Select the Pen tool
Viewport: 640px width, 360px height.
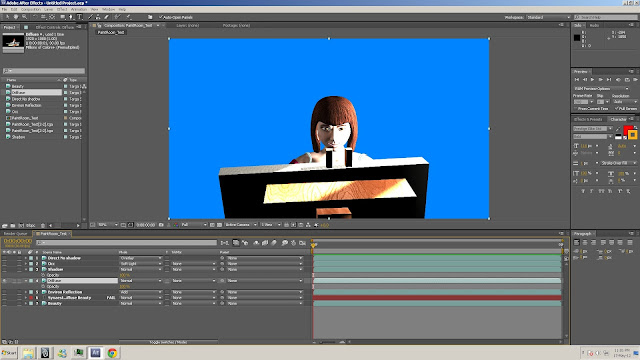pos(71,17)
